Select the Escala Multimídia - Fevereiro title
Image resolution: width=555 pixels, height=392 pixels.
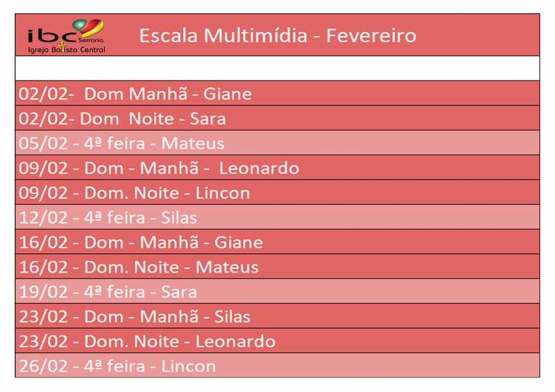point(277,36)
